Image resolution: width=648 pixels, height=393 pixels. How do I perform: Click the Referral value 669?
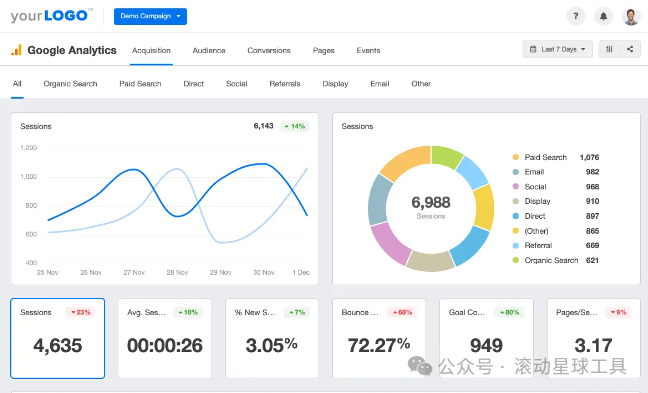click(592, 245)
